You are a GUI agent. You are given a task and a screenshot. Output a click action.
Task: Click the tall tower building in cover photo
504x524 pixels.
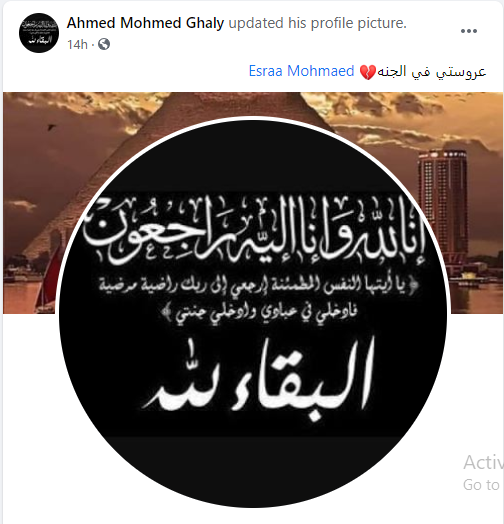tap(443, 201)
